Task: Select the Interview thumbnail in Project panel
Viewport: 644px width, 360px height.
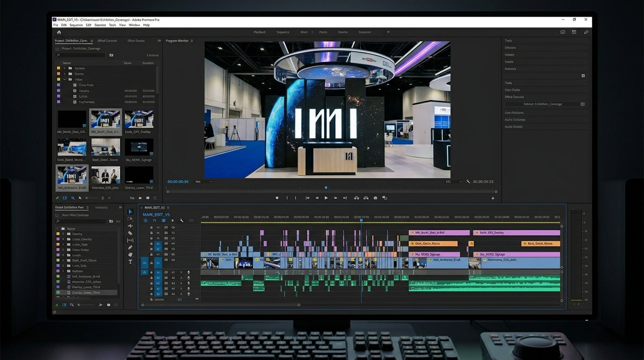Action: 106,175
